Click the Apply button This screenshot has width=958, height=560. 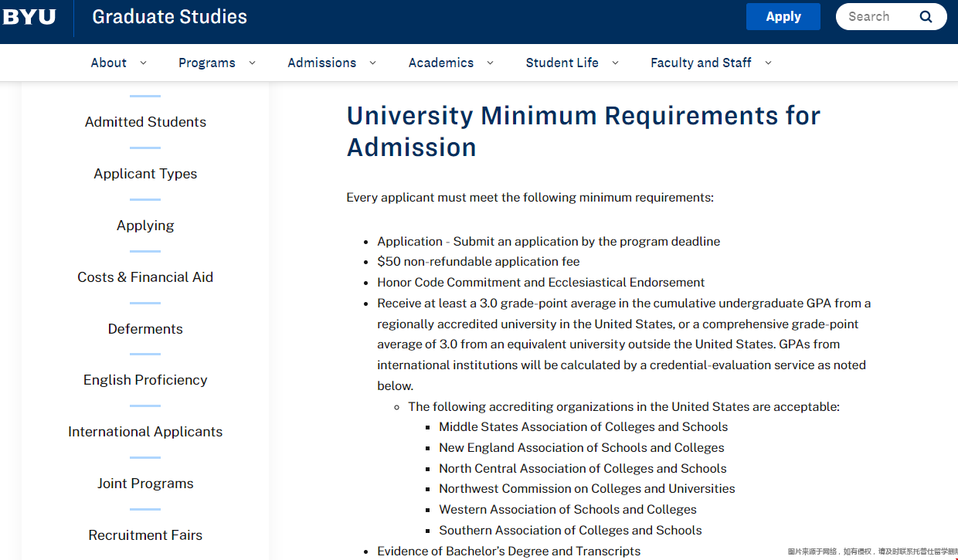(x=783, y=17)
